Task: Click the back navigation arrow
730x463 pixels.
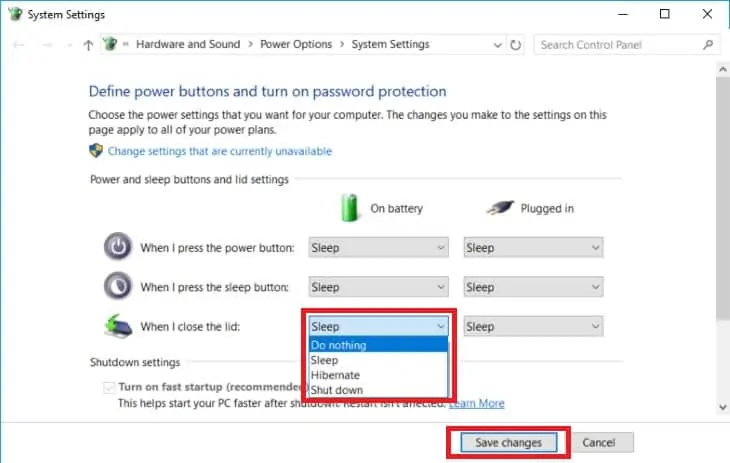Action: [19, 45]
